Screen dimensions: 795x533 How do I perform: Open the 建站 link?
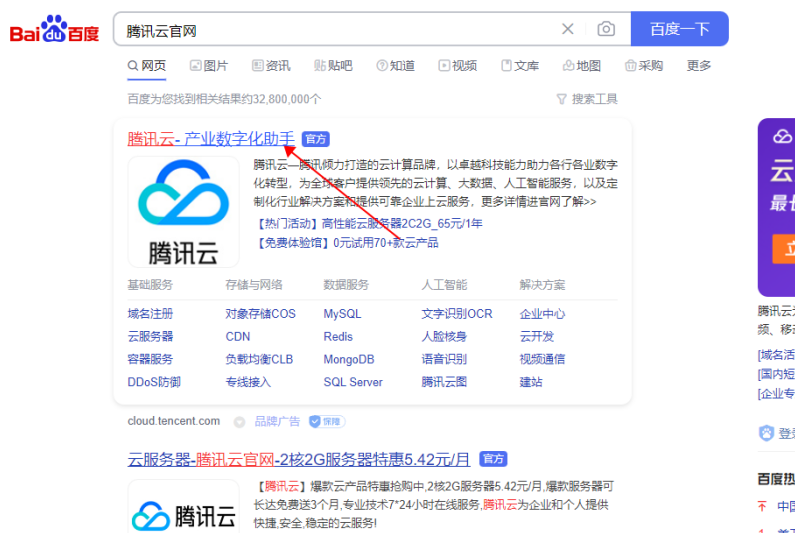(x=531, y=382)
